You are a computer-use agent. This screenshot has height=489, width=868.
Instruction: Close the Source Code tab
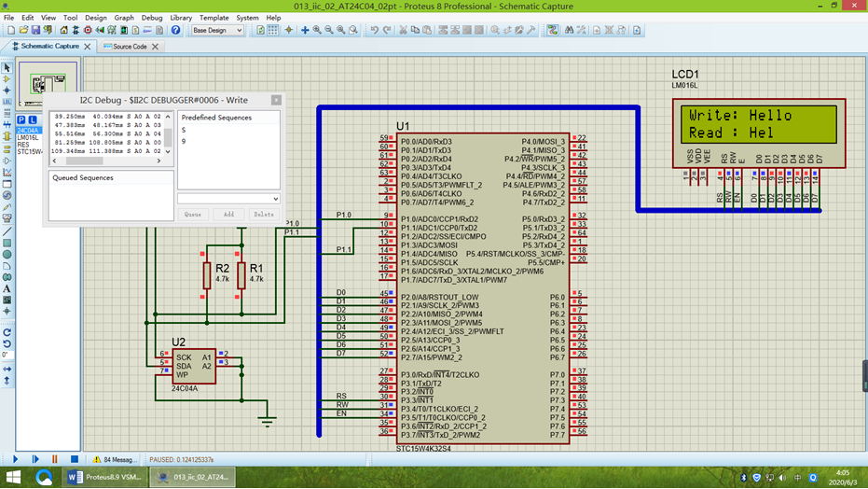pos(155,47)
